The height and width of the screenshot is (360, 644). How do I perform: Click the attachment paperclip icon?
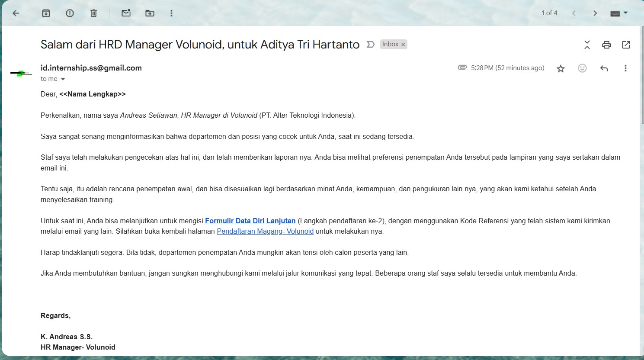462,67
